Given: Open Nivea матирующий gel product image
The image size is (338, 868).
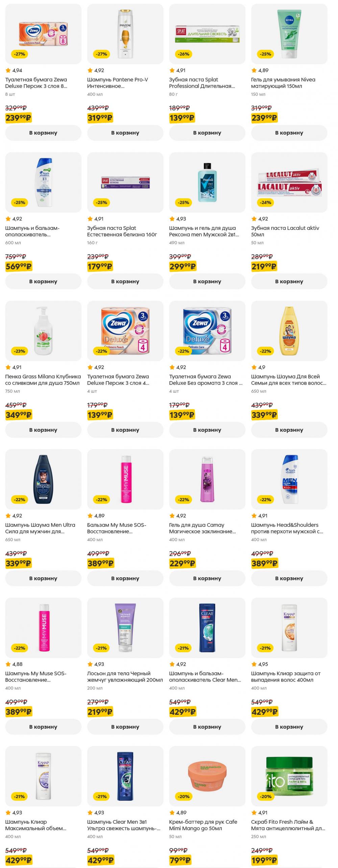Looking at the screenshot, I should [289, 34].
